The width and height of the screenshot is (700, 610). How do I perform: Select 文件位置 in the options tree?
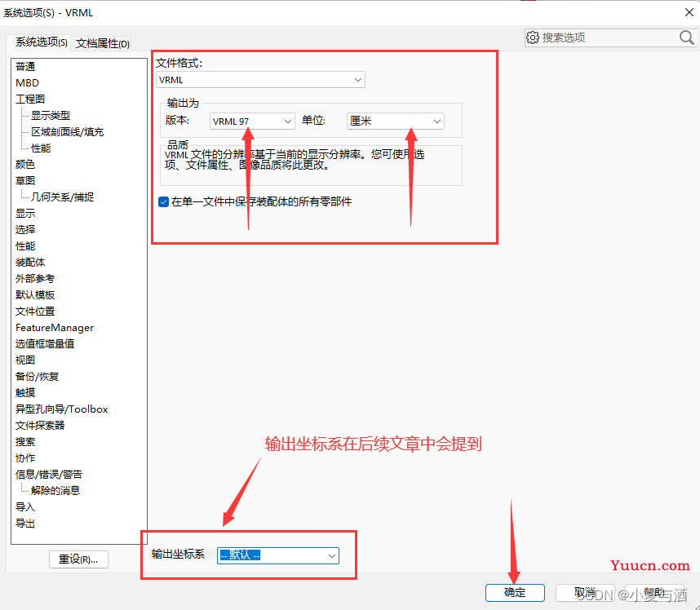(35, 312)
